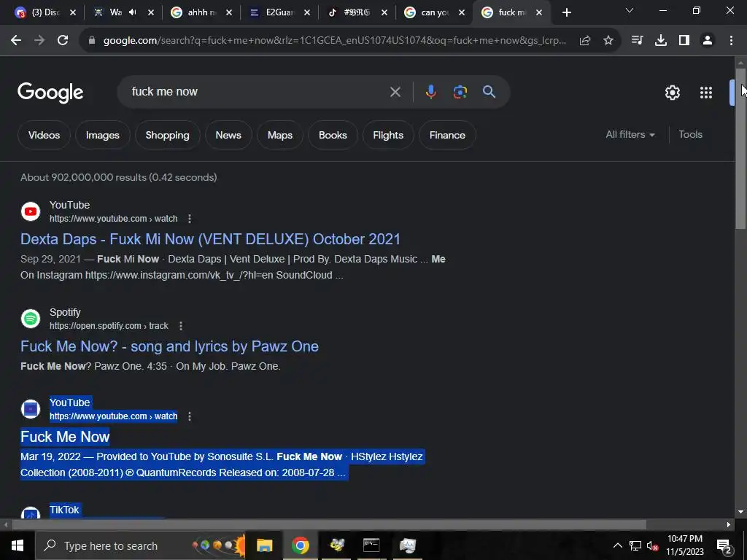Go forward in browser history
The width and height of the screenshot is (747, 560).
tap(39, 41)
